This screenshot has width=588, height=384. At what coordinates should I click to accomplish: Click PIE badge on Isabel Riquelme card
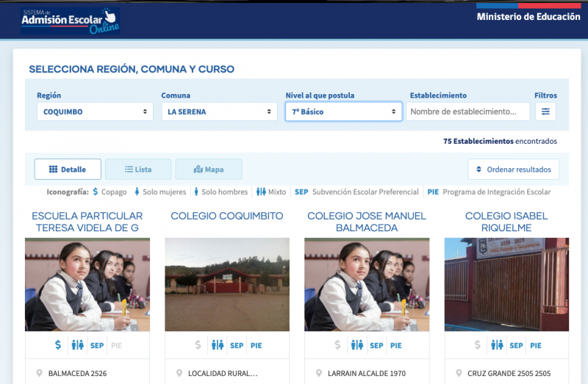point(536,345)
